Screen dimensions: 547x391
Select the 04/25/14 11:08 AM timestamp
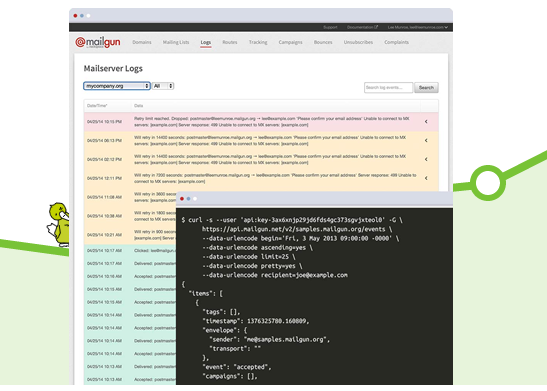point(104,197)
